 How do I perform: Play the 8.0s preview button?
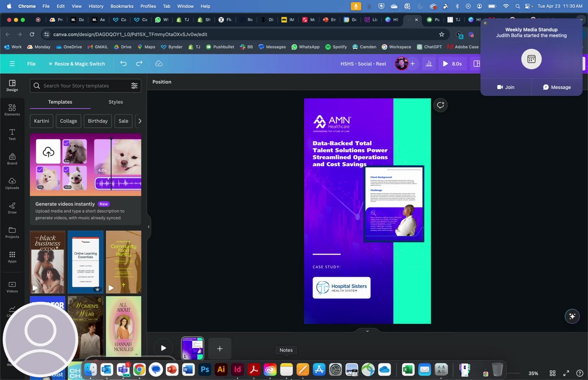(452, 64)
